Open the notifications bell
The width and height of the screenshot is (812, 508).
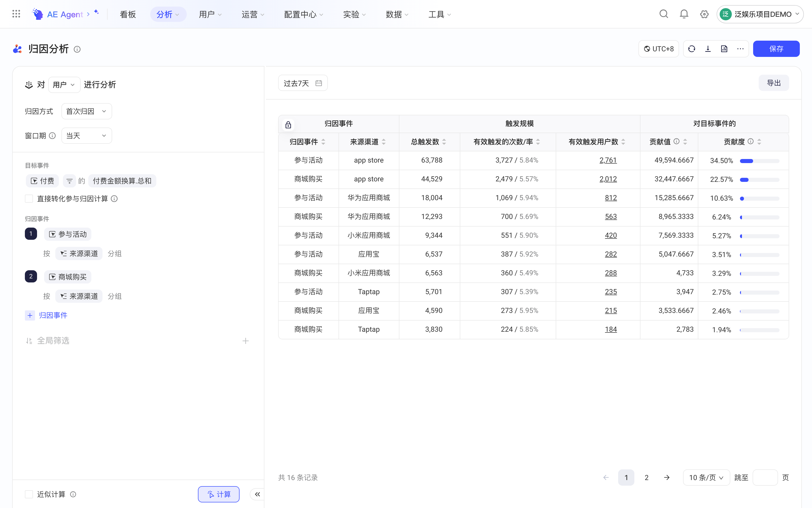(x=684, y=14)
